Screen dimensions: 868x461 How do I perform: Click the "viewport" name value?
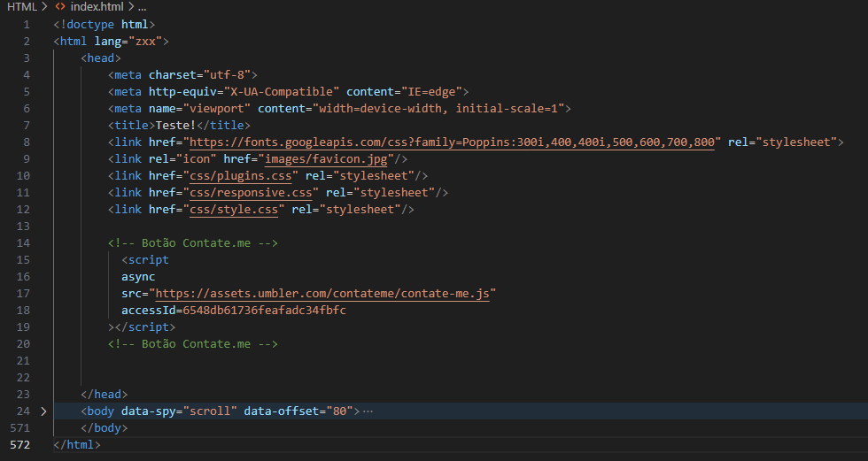216,108
